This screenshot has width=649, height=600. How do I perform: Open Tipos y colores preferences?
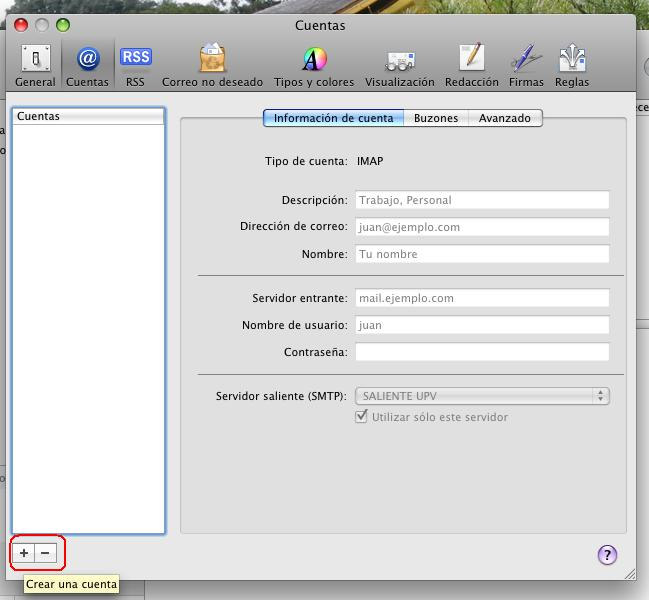coord(314,65)
